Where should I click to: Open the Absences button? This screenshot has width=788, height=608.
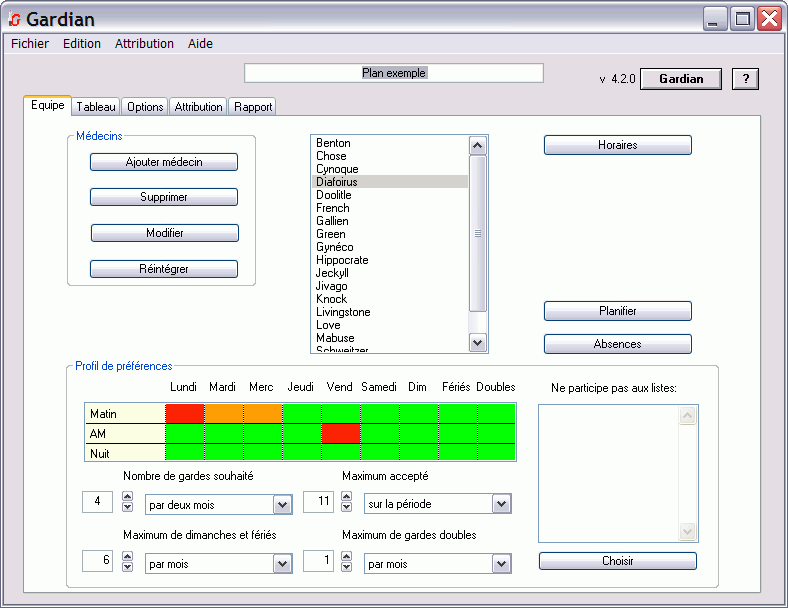pos(618,344)
